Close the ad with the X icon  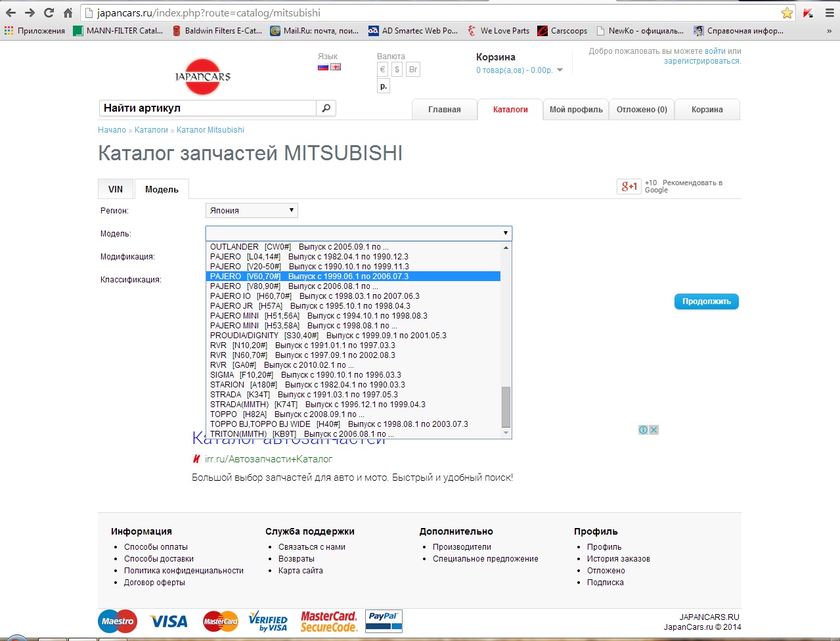653,430
